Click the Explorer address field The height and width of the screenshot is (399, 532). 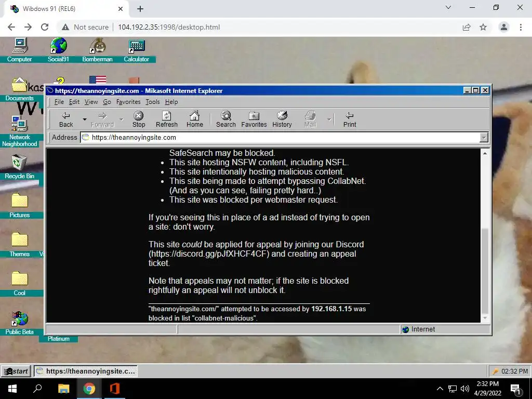[x=280, y=137]
